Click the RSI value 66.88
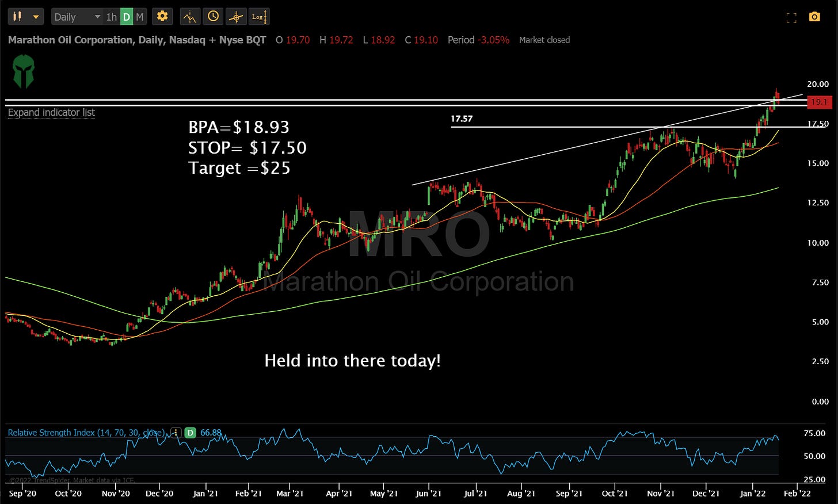The image size is (838, 504). point(211,433)
